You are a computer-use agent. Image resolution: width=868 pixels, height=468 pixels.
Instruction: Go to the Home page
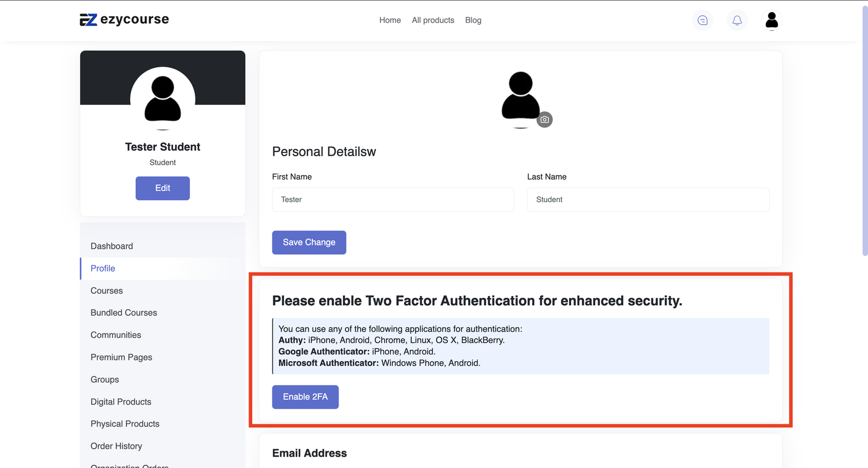[x=390, y=20]
